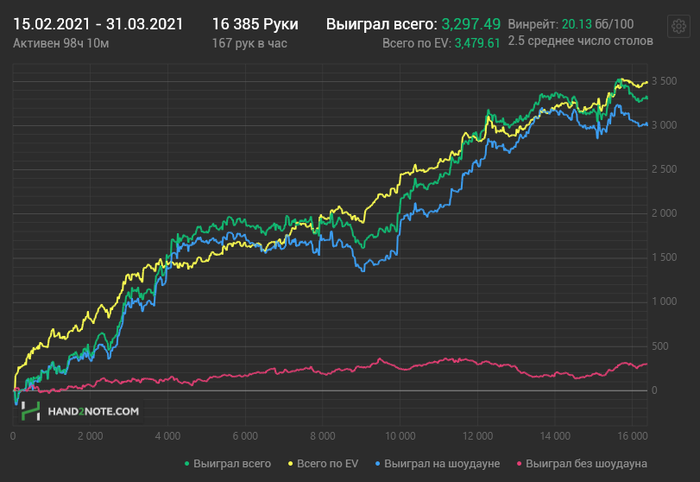Click the 1 500 y-axis label
Screen dimensions: 700x482
(664, 258)
